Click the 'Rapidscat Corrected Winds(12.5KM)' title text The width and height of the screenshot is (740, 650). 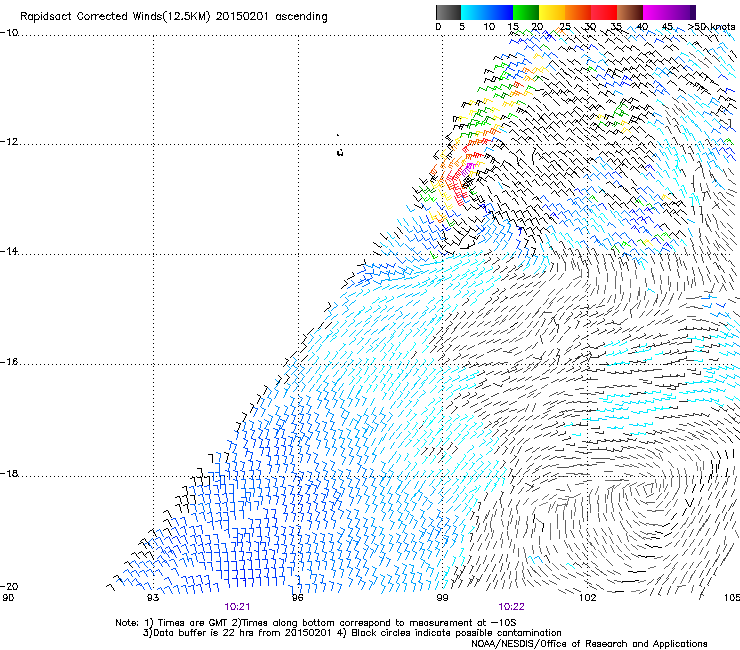115,17
